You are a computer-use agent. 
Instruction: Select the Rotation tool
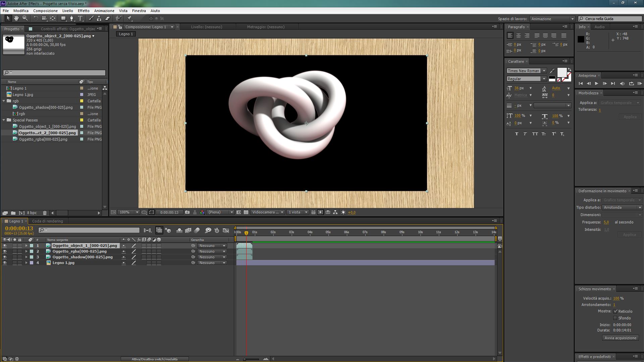click(x=36, y=18)
